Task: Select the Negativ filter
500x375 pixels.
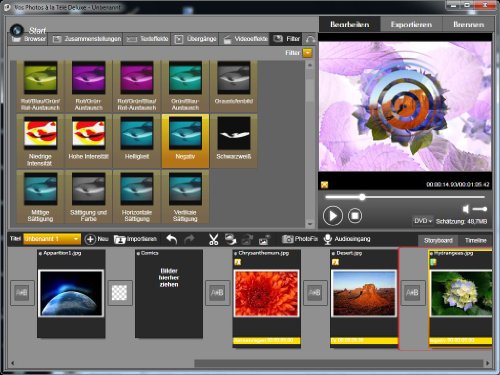Action: click(185, 141)
